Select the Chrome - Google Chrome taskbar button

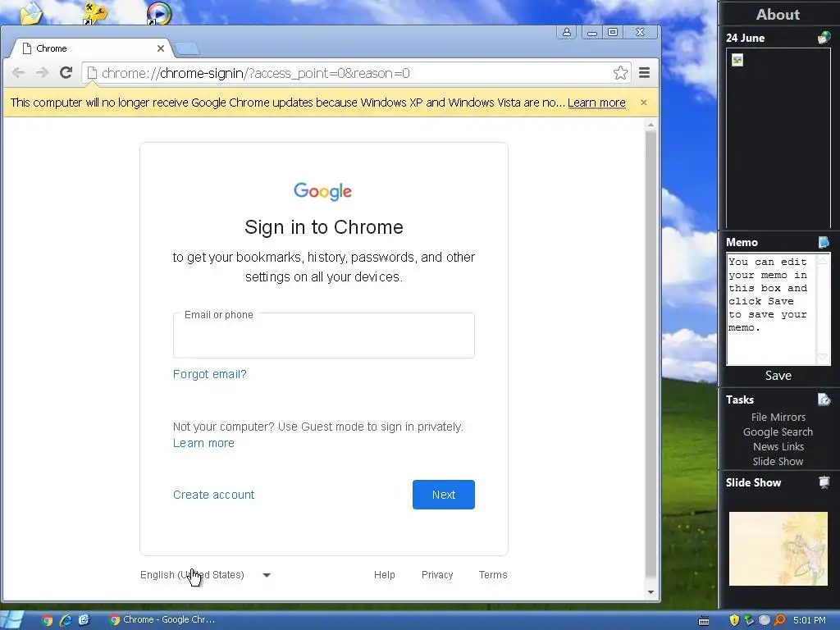(x=162, y=620)
